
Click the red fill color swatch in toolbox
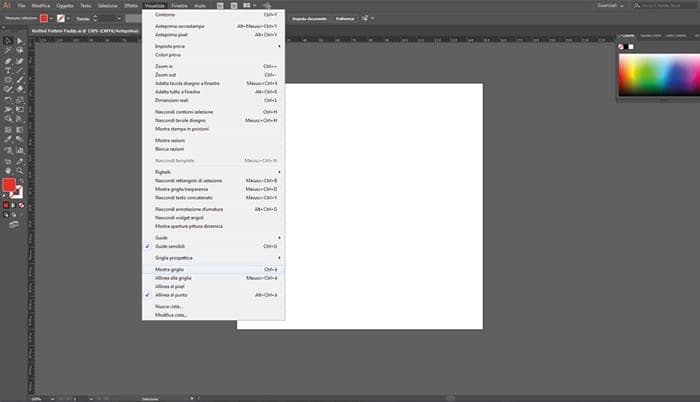coord(10,186)
